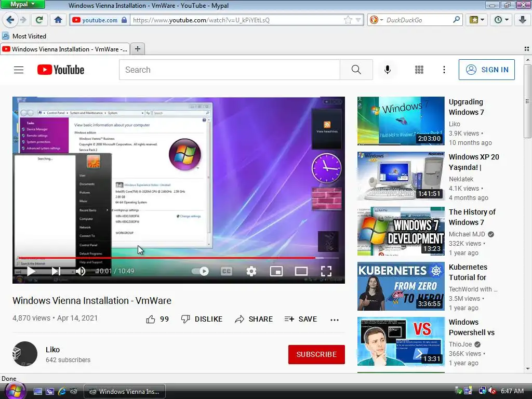This screenshot has height=399, width=532.
Task: Toggle autoplay switch in the player
Action: 200,271
